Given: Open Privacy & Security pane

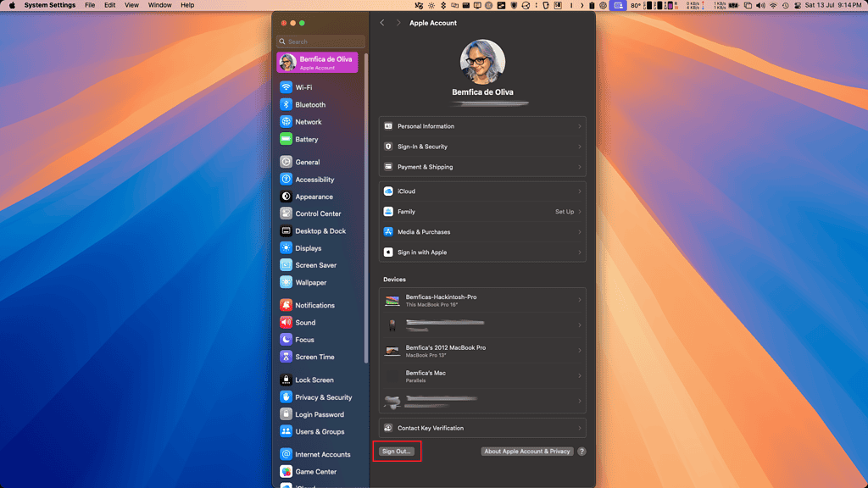Looking at the screenshot, I should point(323,397).
